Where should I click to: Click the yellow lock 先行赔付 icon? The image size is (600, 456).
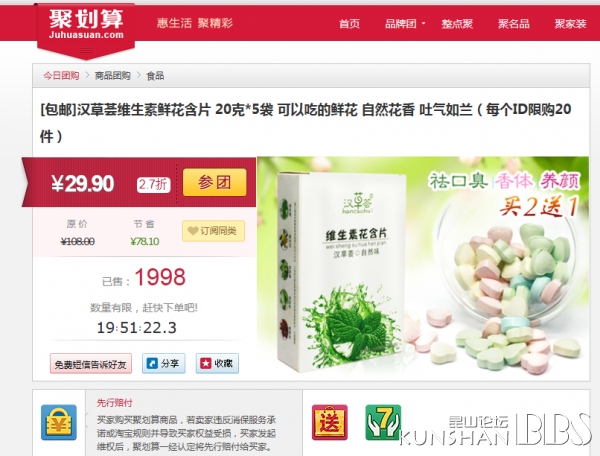(x=59, y=422)
